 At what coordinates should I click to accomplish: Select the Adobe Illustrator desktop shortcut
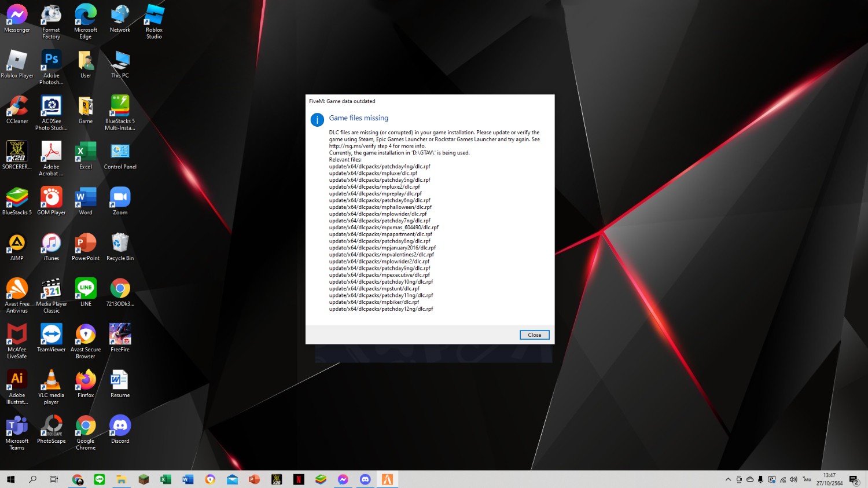17,388
